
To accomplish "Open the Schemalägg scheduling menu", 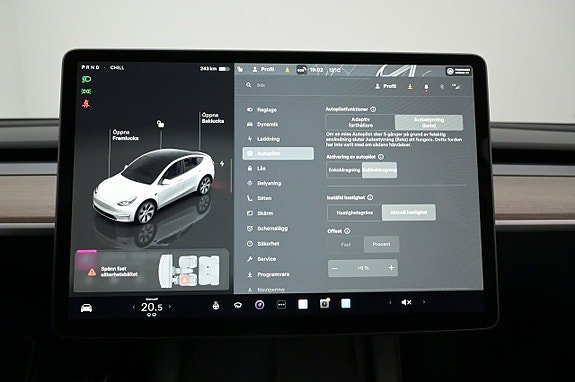I will tap(267, 228).
